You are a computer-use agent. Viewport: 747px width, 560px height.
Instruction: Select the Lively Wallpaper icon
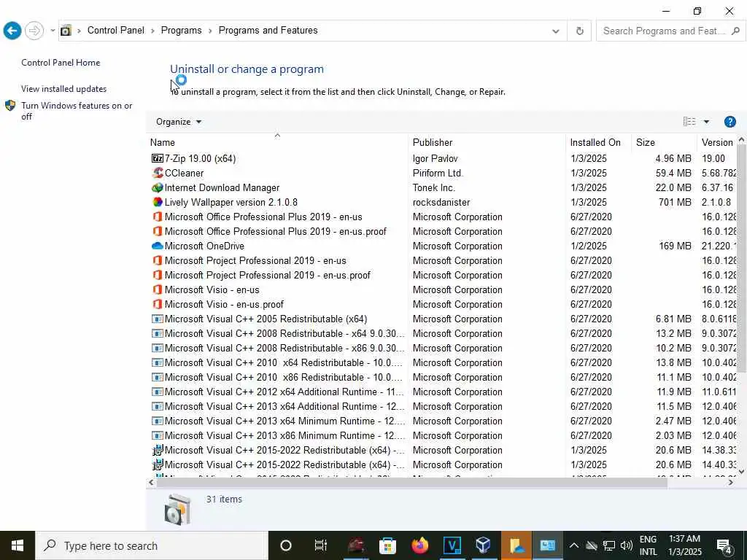click(158, 202)
